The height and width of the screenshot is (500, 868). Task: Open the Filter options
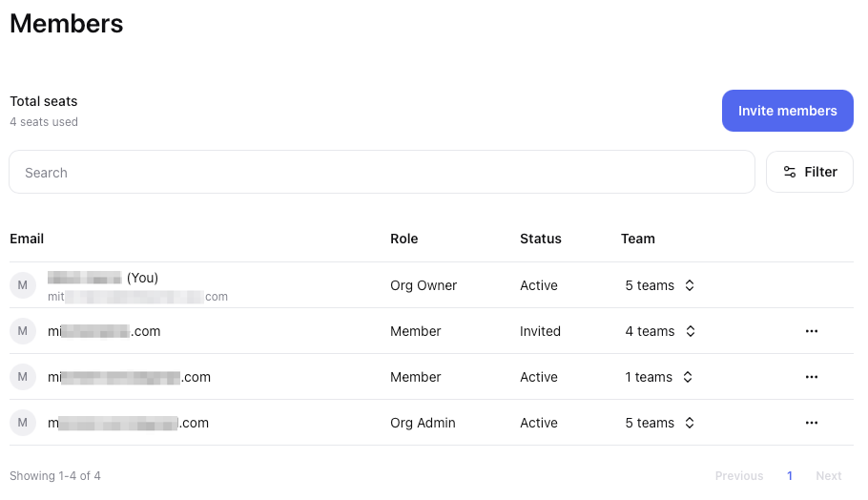[809, 172]
